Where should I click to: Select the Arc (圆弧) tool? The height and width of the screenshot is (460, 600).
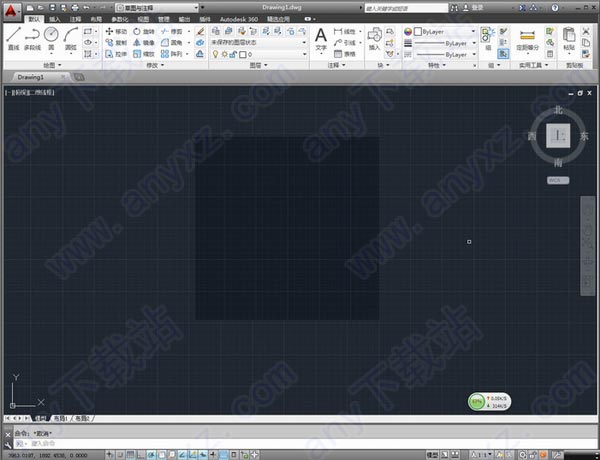(x=71, y=39)
